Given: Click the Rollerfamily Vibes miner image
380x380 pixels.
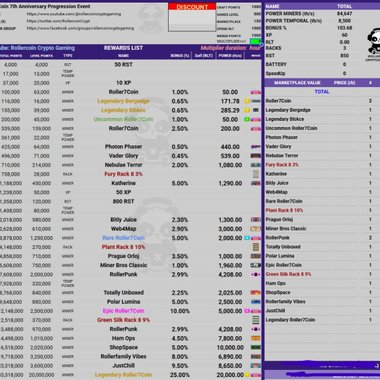Looking at the screenshot, I should click(256, 357).
